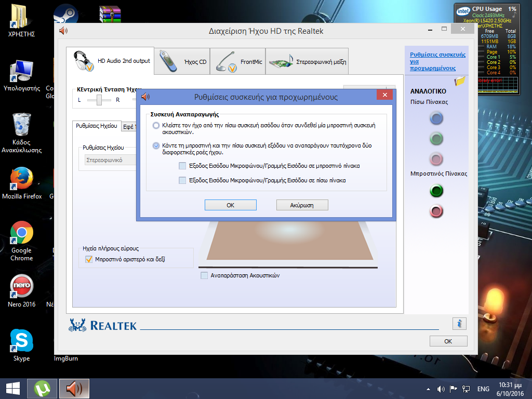Open the Ήχος CD tab
Viewport: 532px width, 399px height.
pyautogui.click(x=182, y=61)
